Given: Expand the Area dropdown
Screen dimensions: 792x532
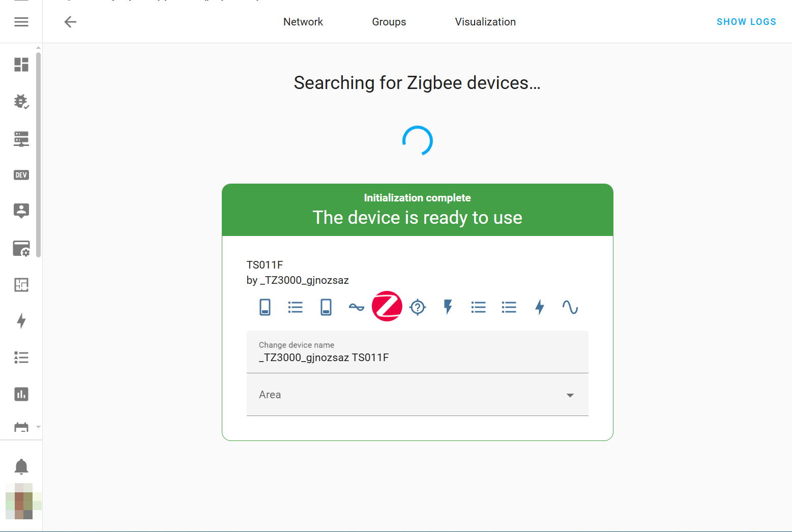Looking at the screenshot, I should (417, 395).
